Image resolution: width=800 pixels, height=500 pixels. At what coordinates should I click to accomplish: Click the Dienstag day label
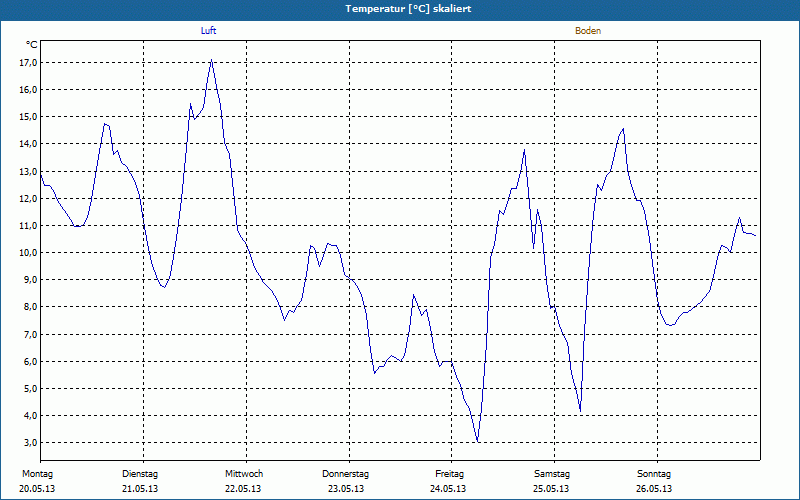coord(140,474)
